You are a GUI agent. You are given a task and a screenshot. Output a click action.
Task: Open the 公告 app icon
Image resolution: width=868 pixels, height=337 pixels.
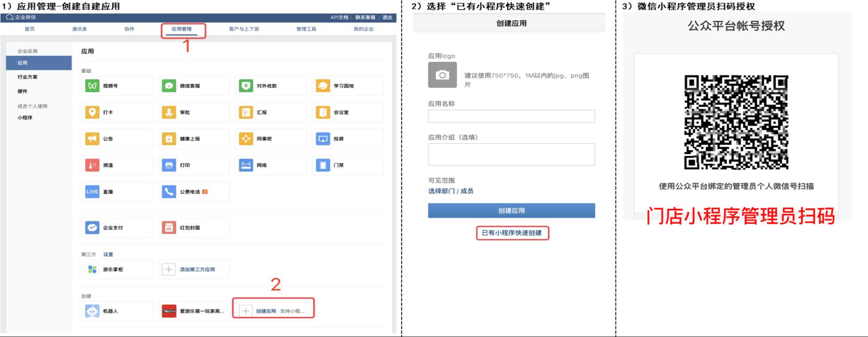[x=92, y=139]
